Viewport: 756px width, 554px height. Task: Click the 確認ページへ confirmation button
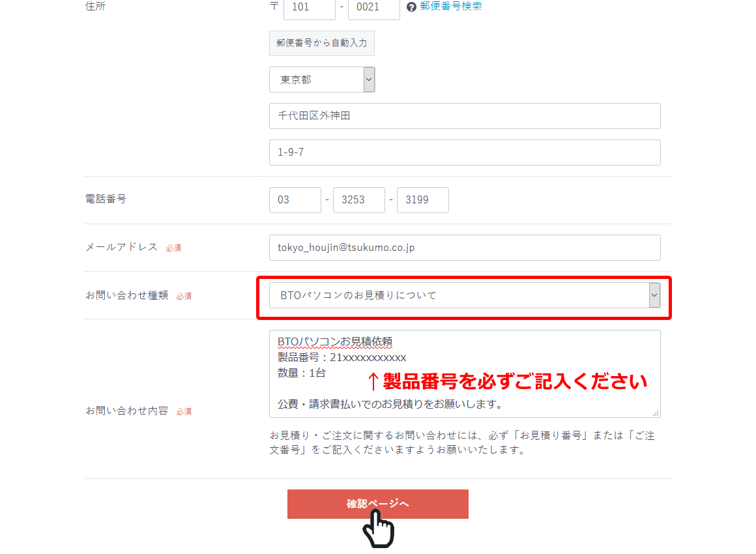(x=377, y=504)
